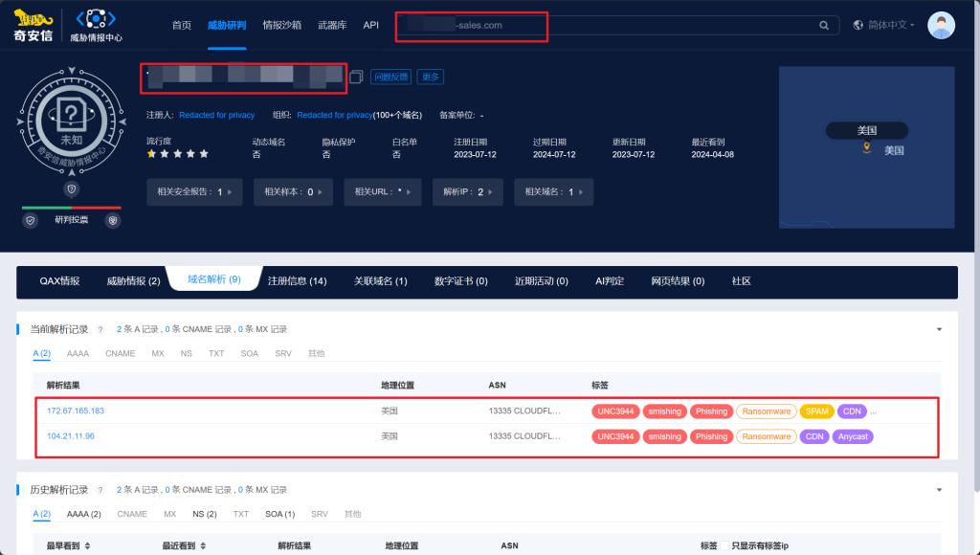This screenshot has width=980, height=555.
Task: Copy the domain name using copy icon
Action: [x=356, y=77]
